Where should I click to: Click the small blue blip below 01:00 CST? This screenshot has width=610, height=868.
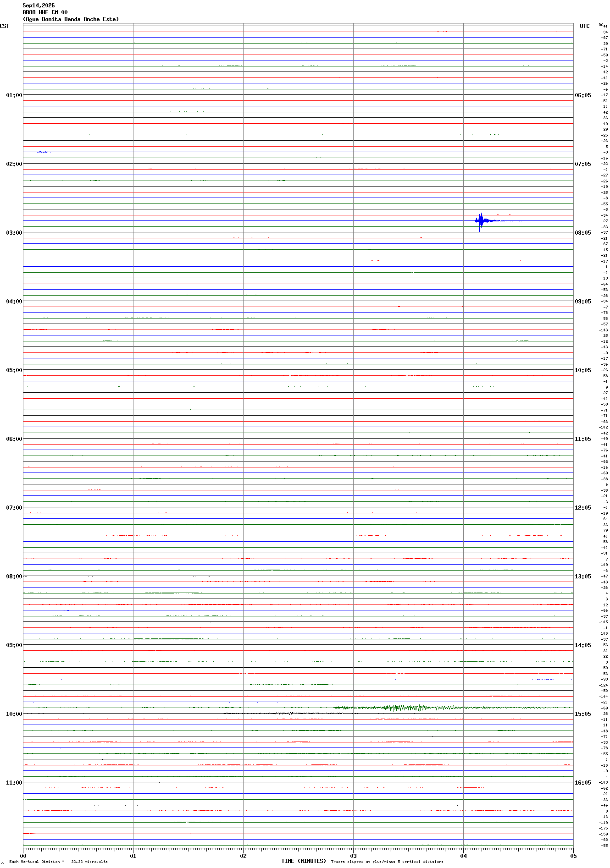[44, 152]
